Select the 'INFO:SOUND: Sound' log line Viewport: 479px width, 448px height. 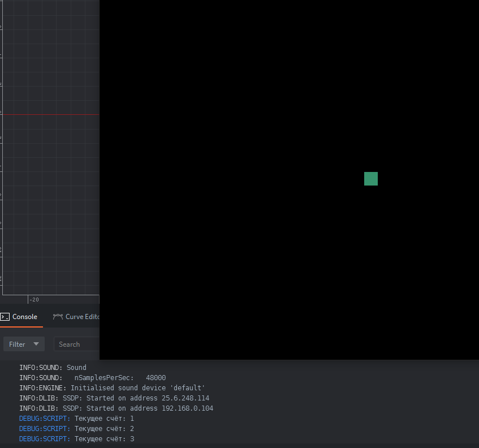(x=53, y=368)
